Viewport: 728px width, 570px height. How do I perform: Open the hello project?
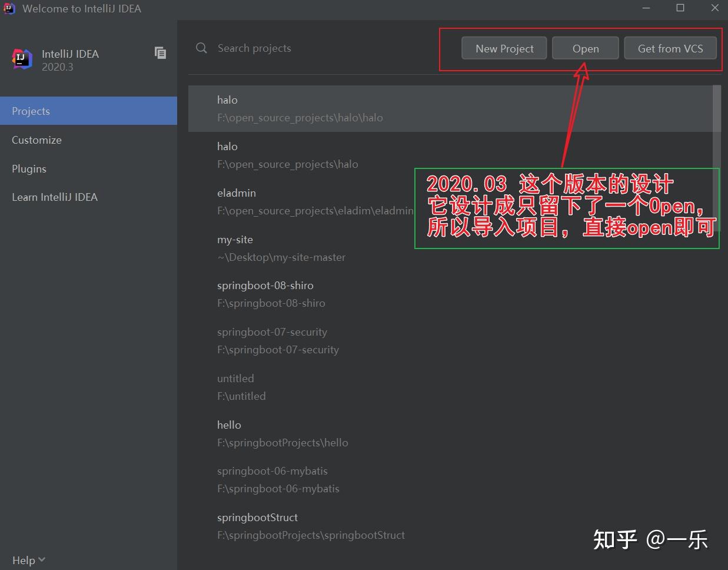450,433
